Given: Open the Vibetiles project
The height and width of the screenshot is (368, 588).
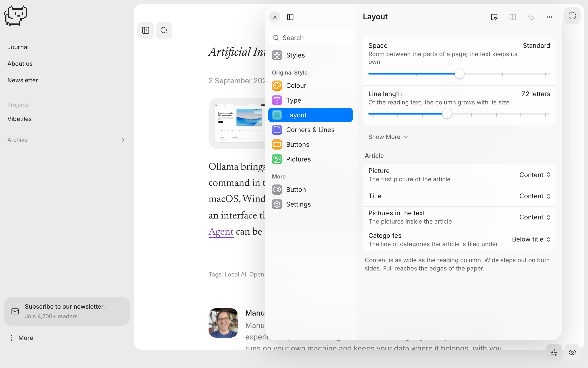Looking at the screenshot, I should (x=20, y=119).
